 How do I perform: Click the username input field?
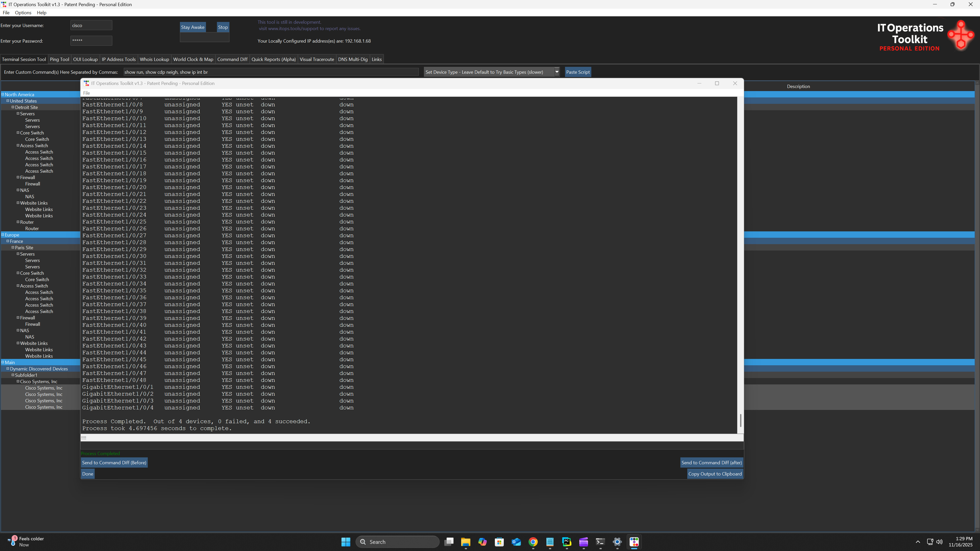(91, 25)
